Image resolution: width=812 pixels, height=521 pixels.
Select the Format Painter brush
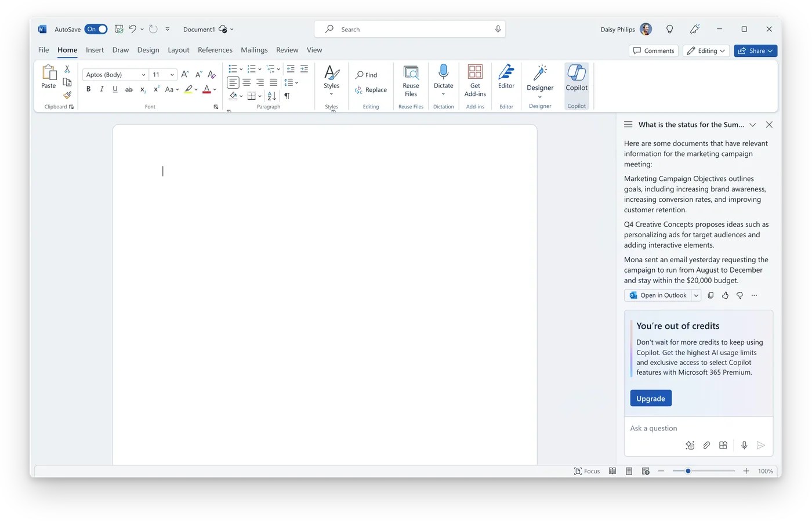coord(67,95)
